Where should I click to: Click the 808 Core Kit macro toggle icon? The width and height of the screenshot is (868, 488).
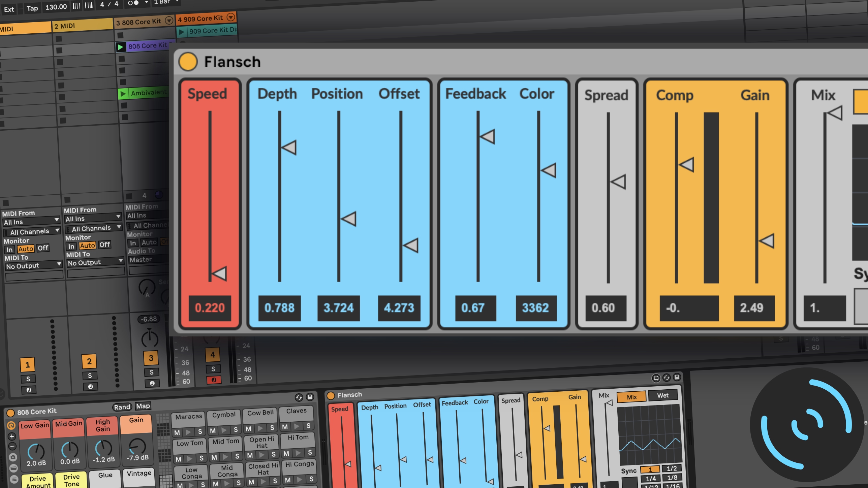(11, 425)
